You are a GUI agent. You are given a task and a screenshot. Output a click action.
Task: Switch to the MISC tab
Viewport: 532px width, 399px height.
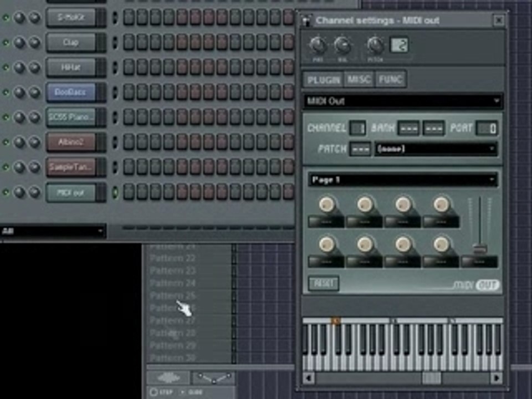click(x=359, y=80)
